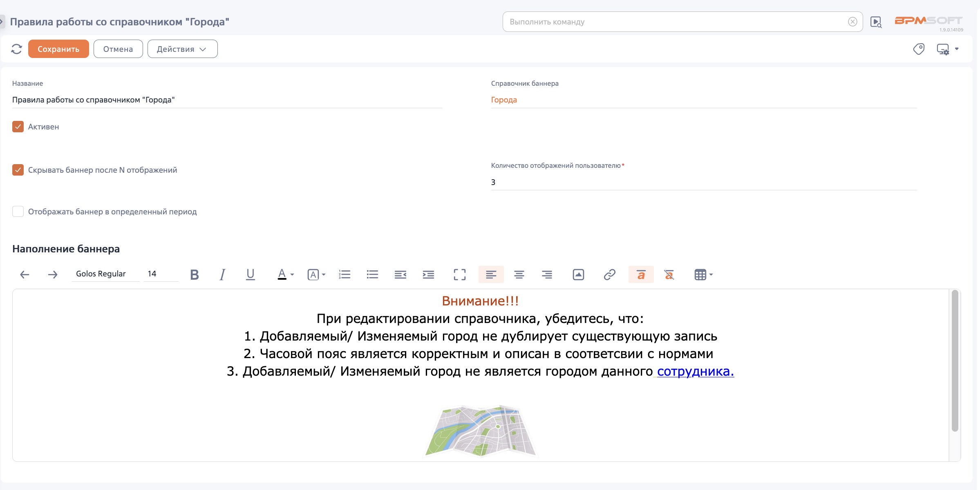
Task: Edit the Название field
Action: point(227,100)
